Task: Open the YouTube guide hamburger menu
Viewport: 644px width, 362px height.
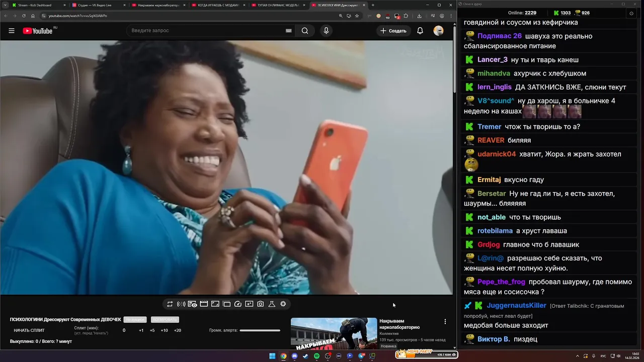Action: coord(12,31)
